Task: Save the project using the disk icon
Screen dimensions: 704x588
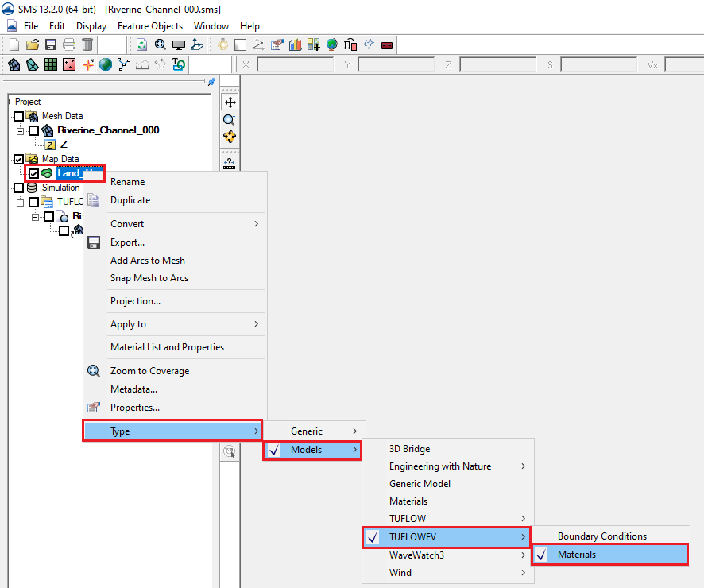Action: tap(50, 44)
